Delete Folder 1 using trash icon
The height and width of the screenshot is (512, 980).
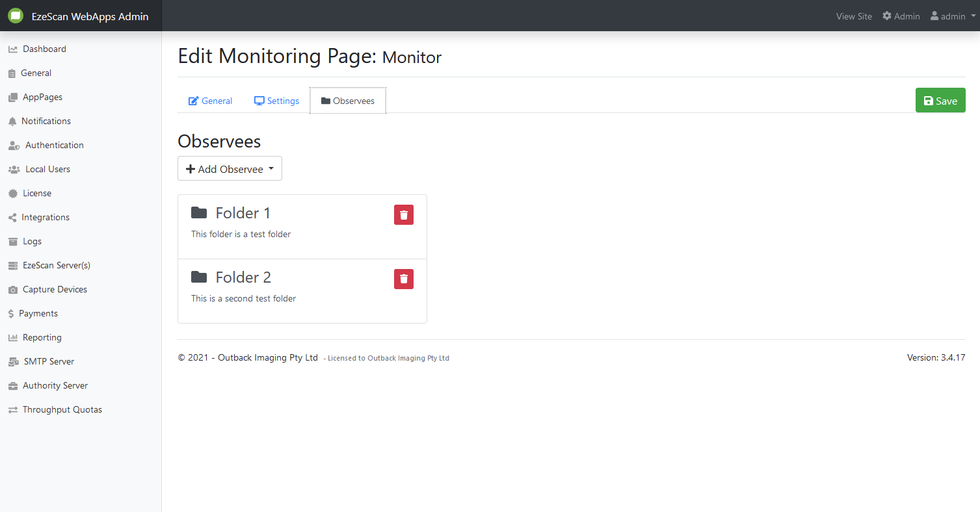tap(403, 215)
